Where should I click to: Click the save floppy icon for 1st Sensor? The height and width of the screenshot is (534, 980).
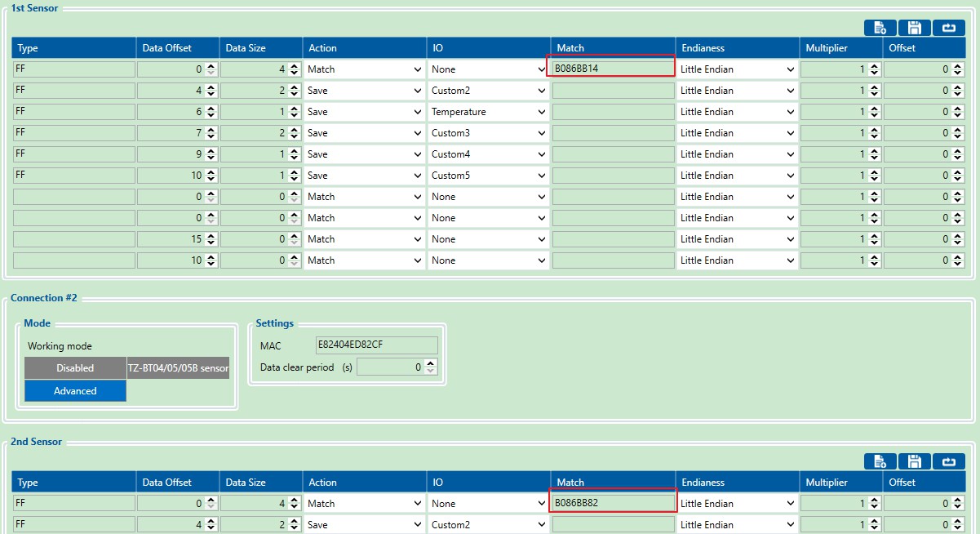tap(915, 28)
